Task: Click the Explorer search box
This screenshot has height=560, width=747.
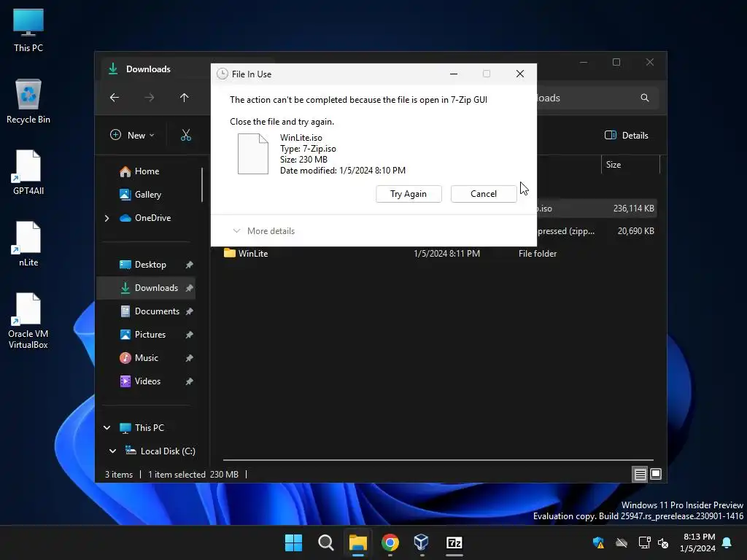Action: [x=597, y=98]
